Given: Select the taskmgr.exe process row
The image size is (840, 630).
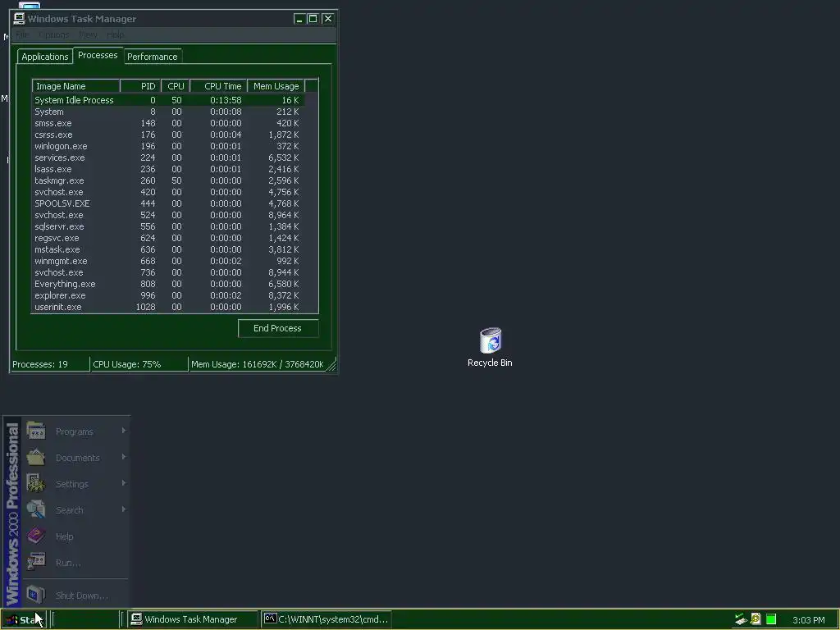Looking at the screenshot, I should tap(168, 181).
